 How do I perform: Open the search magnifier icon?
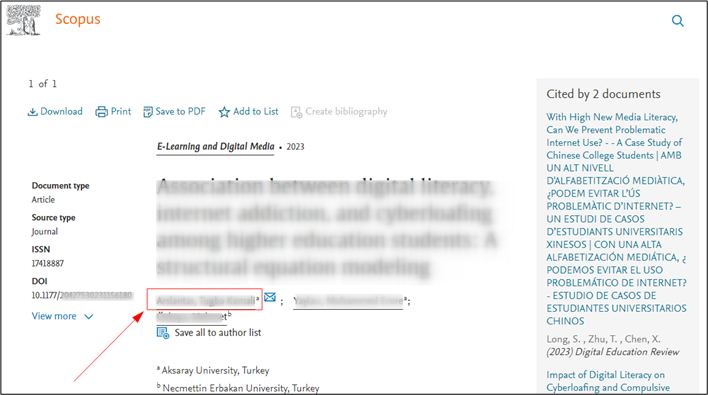[x=677, y=21]
